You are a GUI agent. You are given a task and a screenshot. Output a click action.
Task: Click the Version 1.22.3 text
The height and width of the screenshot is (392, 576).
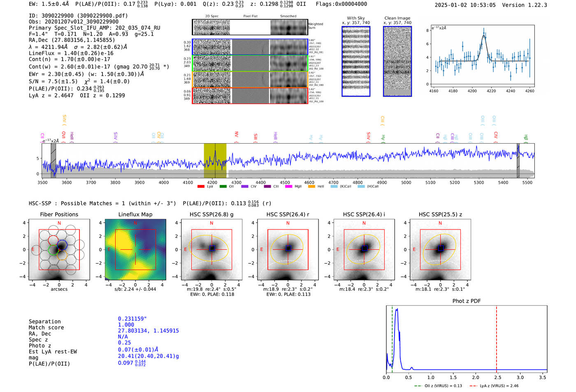tap(525, 5)
